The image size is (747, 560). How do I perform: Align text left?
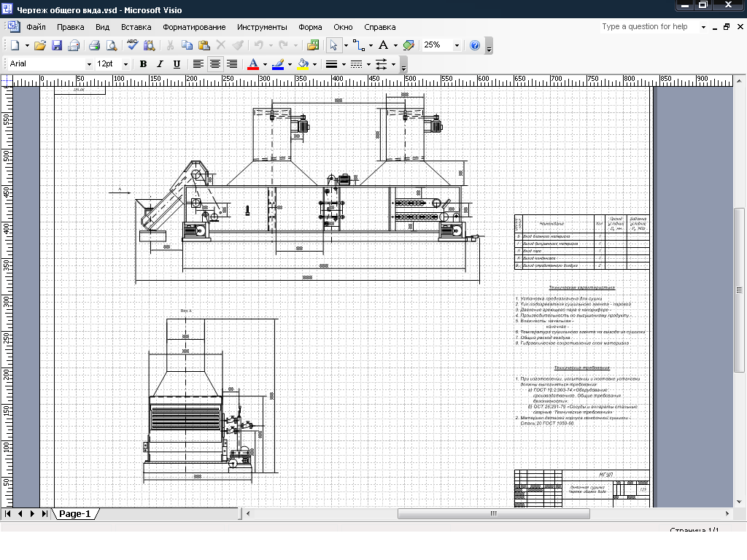point(198,64)
